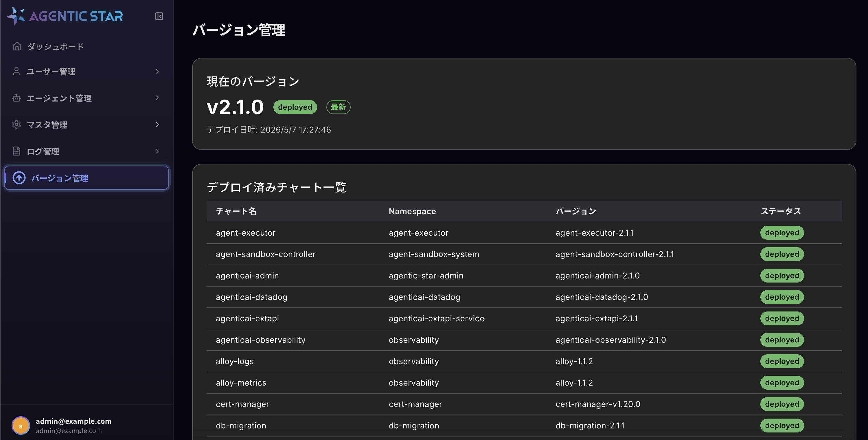The height and width of the screenshot is (440, 868).
Task: Click the agenticai-extapi-2.1.1 version cell
Action: pos(596,318)
